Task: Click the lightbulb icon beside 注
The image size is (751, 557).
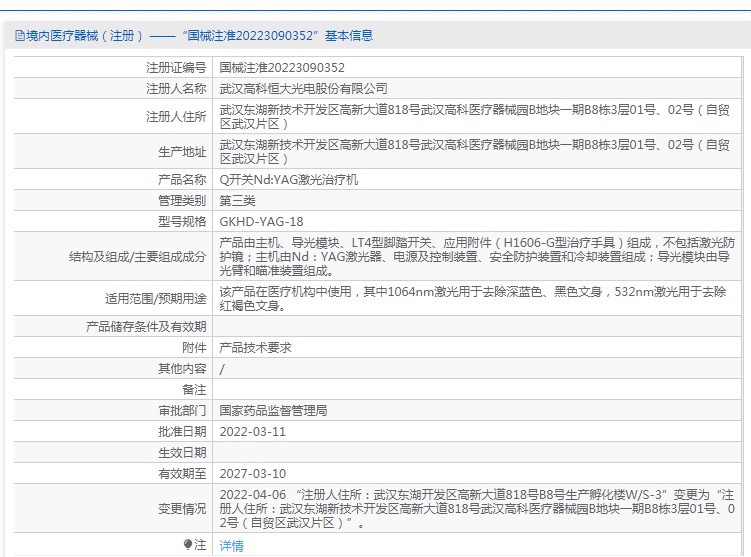Action: [x=187, y=545]
